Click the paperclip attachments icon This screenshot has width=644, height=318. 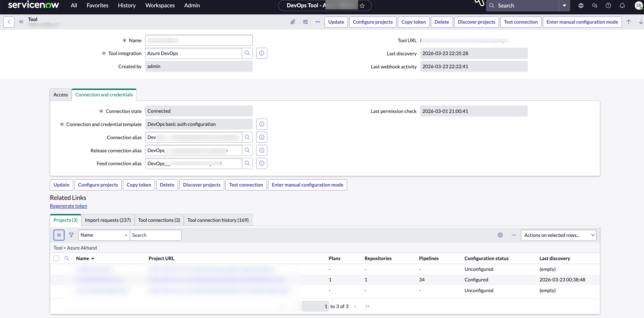click(x=293, y=22)
